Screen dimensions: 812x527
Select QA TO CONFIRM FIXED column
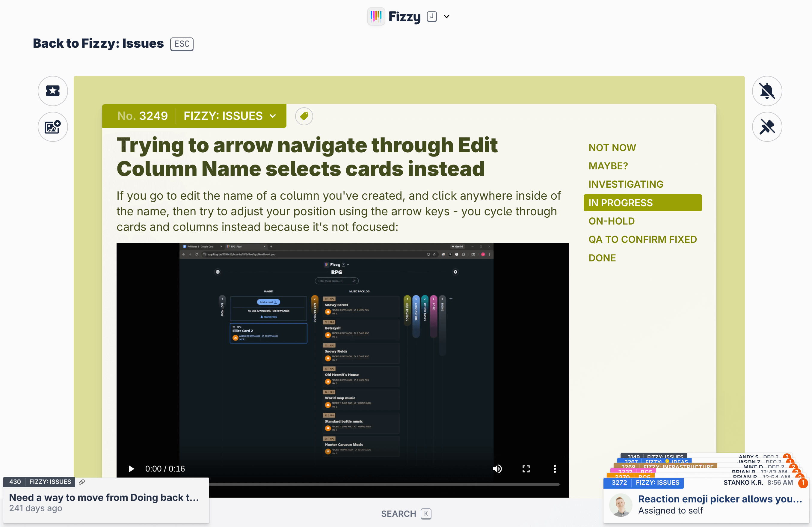[642, 239]
